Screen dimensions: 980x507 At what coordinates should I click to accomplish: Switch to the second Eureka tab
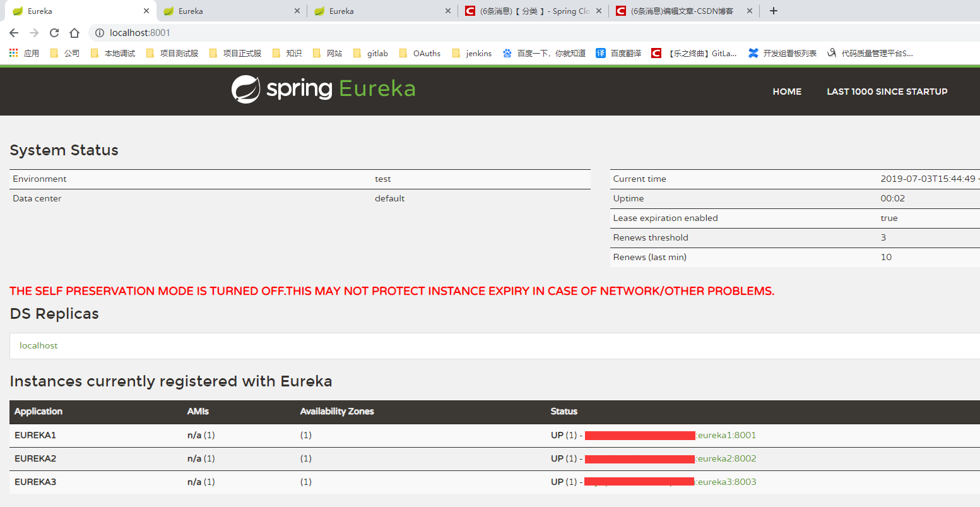coord(230,11)
